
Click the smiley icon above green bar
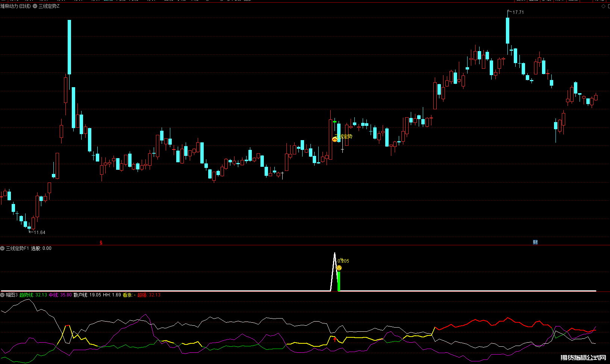pos(339,268)
